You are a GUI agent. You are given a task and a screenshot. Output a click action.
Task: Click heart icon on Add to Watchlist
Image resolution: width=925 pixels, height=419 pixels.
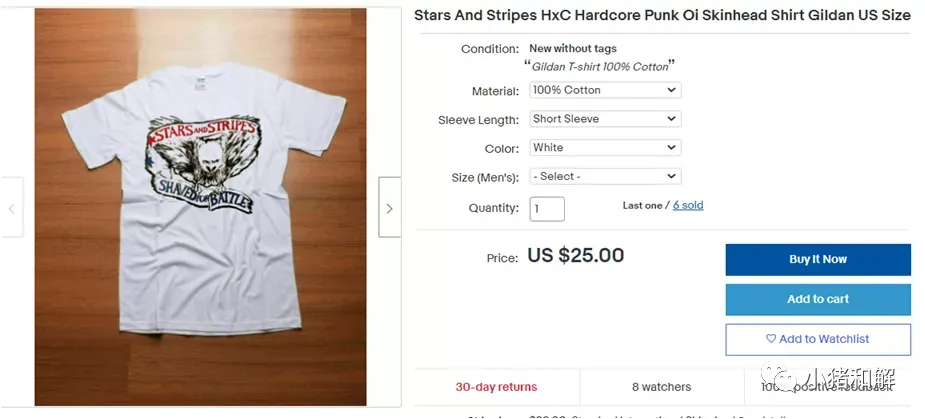[770, 339]
